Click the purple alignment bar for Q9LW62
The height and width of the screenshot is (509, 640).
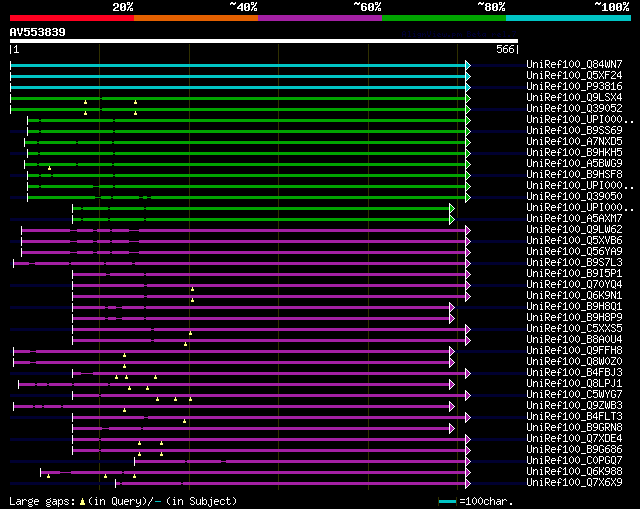[246, 231]
